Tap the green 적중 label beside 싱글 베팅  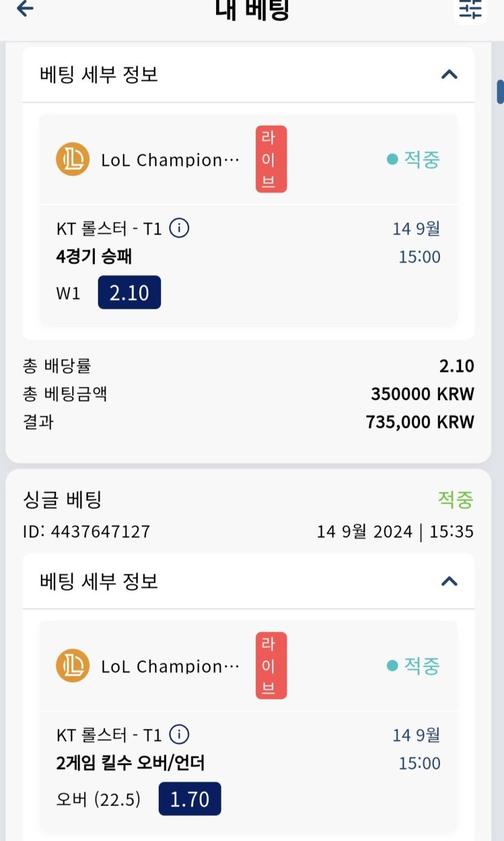456,500
